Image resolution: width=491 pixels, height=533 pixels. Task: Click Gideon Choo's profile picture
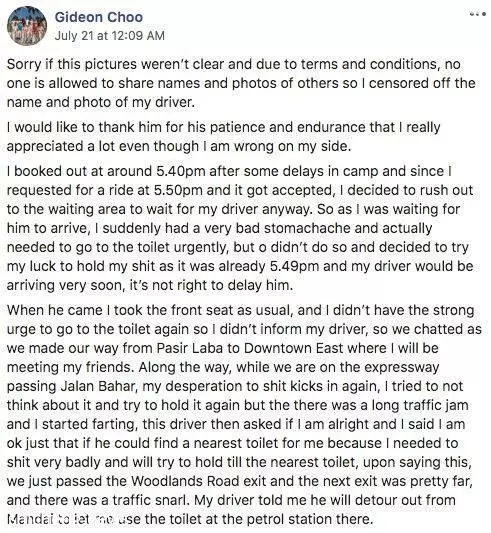pos(27,26)
